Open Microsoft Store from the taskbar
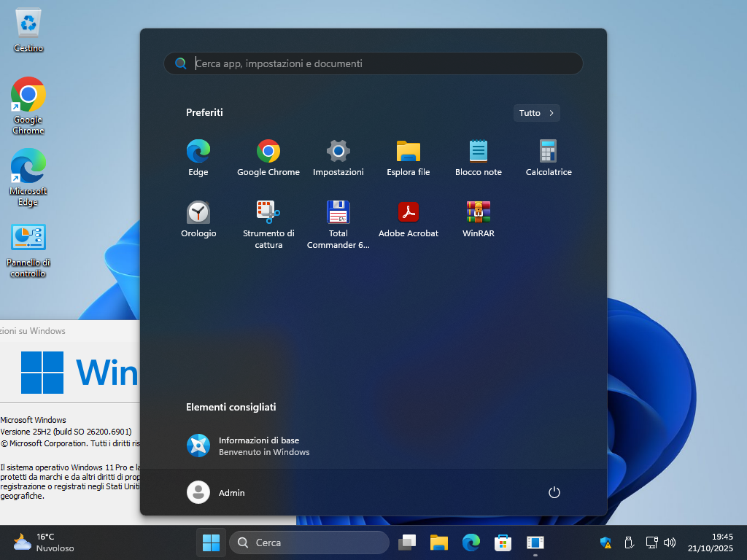This screenshot has width=747, height=560. coord(503,542)
